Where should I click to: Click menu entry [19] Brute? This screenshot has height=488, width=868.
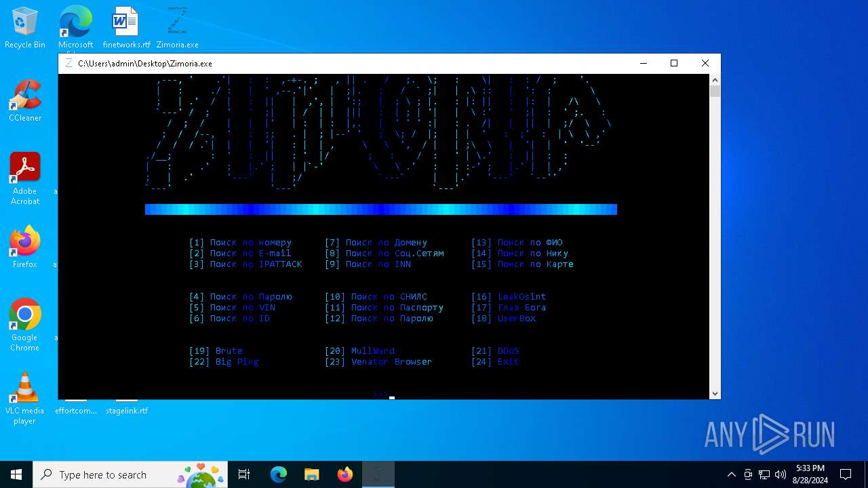click(216, 350)
